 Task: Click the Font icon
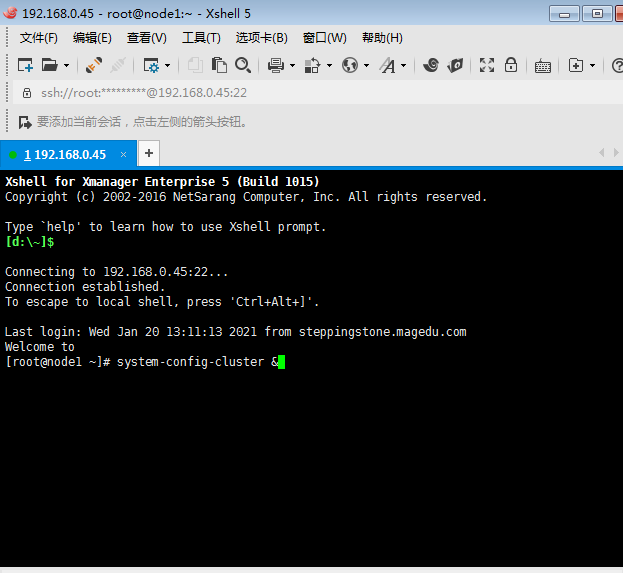coord(387,66)
